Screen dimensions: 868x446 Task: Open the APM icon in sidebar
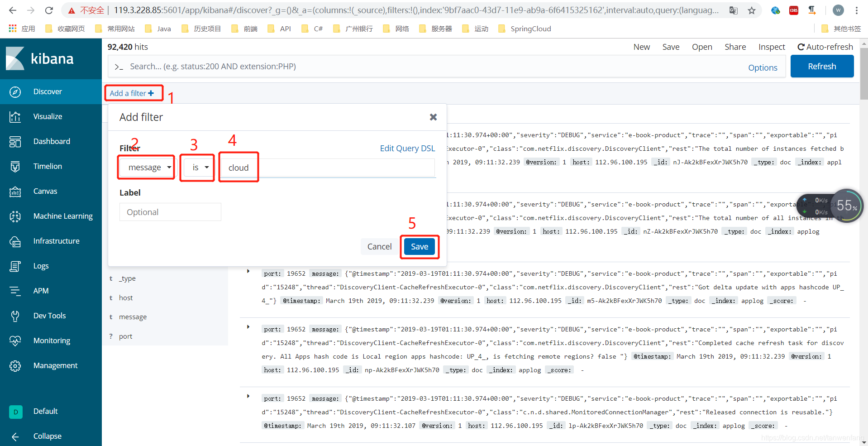15,291
